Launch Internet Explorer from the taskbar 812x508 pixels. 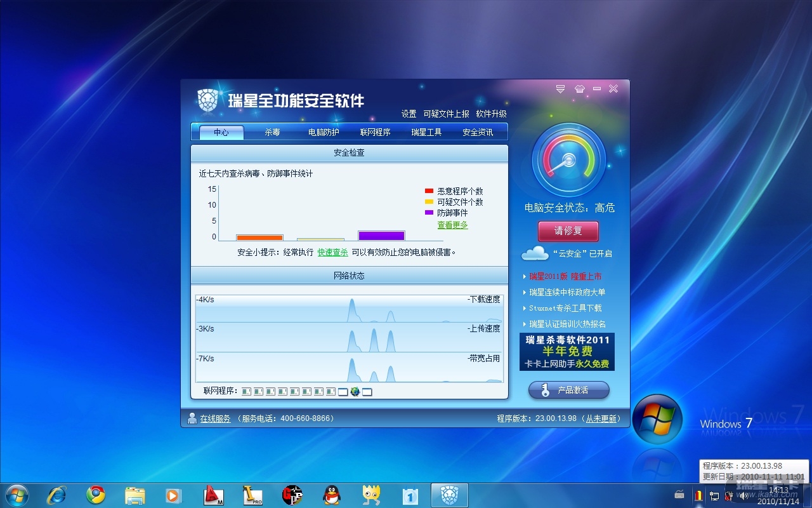(57, 495)
